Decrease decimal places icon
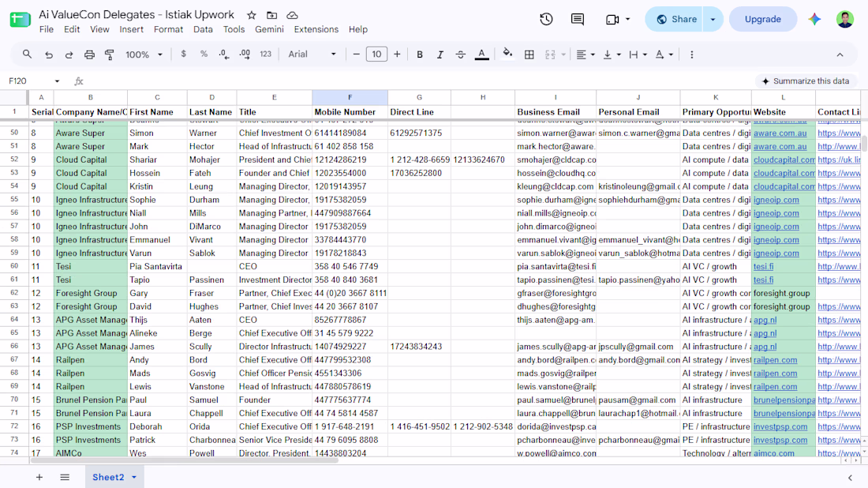 [223, 54]
